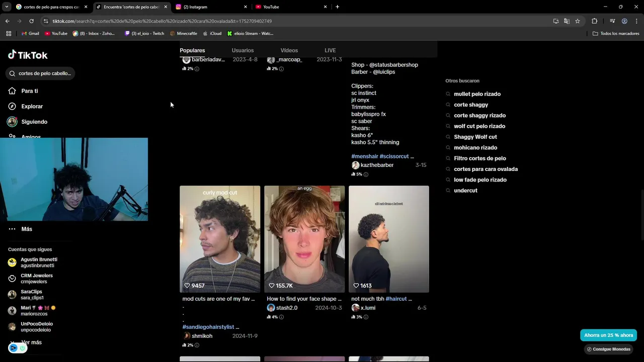Select suggestion 'Shaggy Wolf cut'
644x362 pixels.
[475, 137]
